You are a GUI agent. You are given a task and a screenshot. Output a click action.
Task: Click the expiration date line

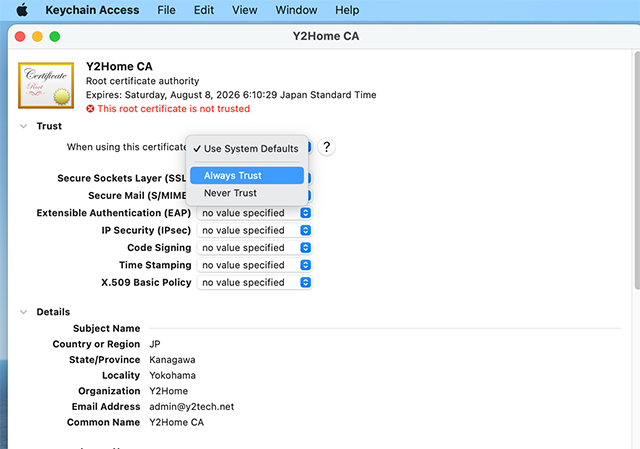click(231, 95)
